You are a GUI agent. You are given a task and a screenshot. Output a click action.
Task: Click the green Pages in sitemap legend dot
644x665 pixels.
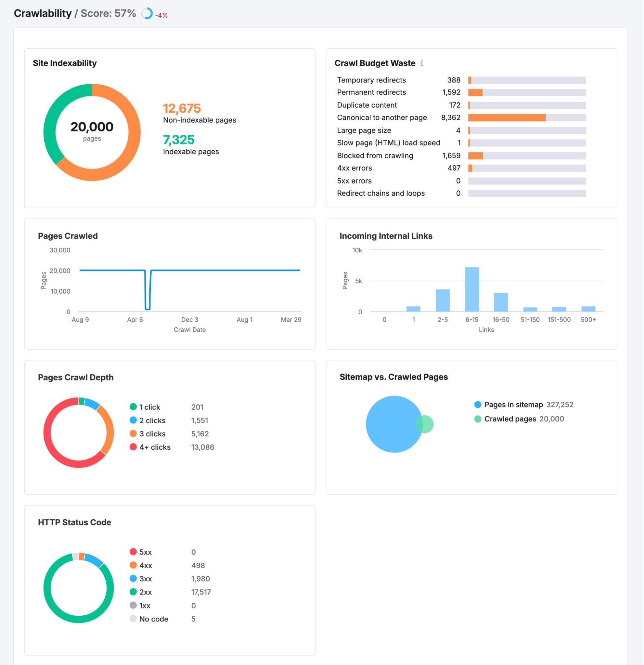point(478,405)
